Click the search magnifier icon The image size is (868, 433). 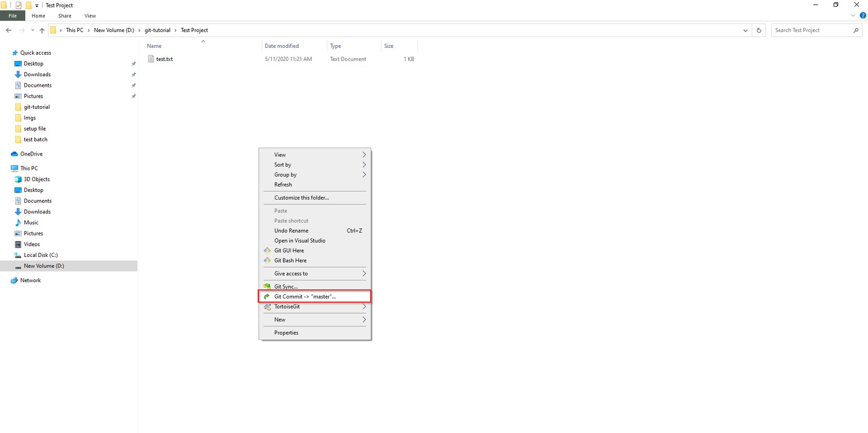856,30
